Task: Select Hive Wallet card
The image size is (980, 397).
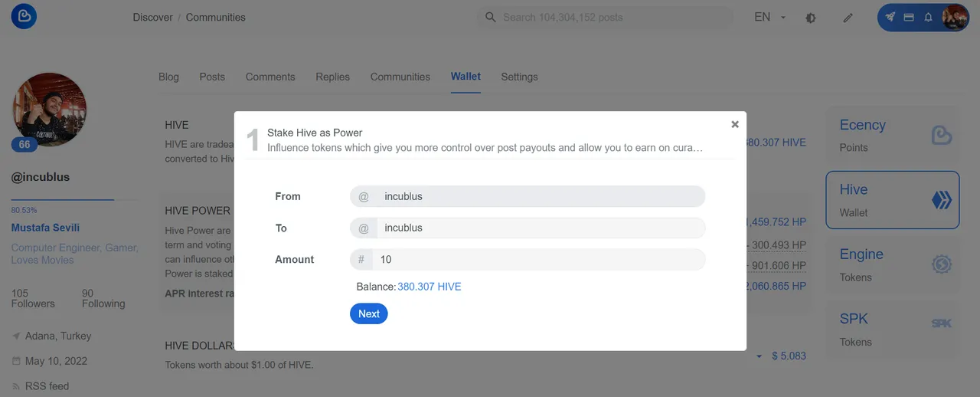Action: click(892, 200)
